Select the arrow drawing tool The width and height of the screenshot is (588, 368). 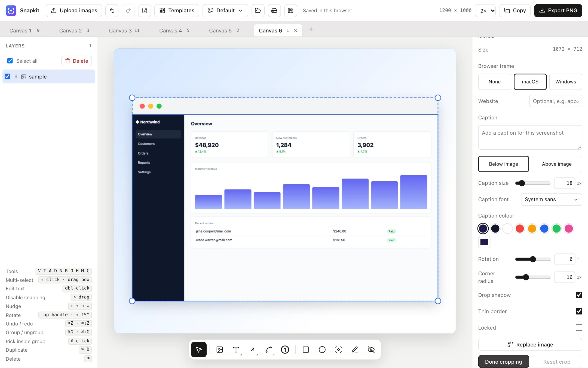[x=252, y=349]
